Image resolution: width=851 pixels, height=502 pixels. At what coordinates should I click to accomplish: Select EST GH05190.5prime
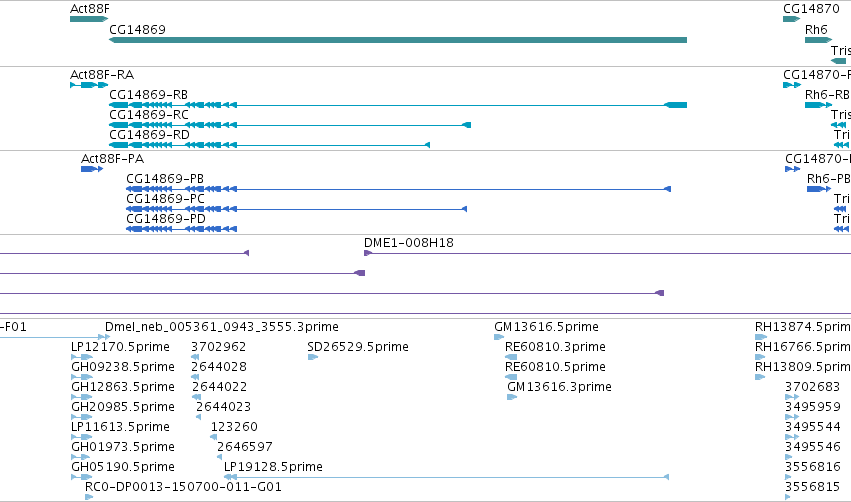pyautogui.click(x=123, y=467)
